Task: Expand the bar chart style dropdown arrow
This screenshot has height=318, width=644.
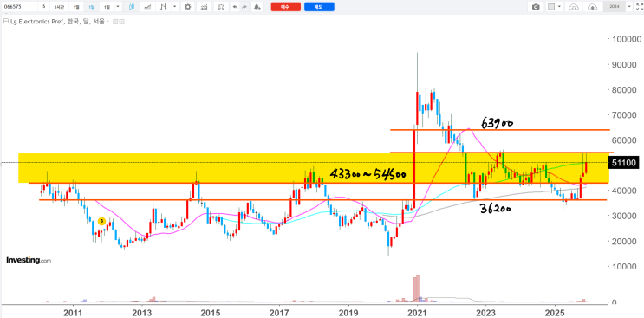Action: 175,7
